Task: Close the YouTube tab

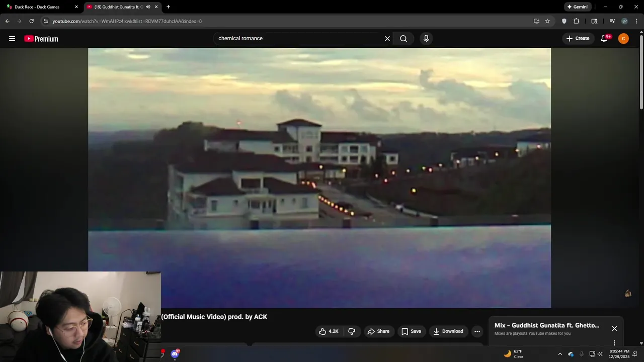Action: click(156, 7)
